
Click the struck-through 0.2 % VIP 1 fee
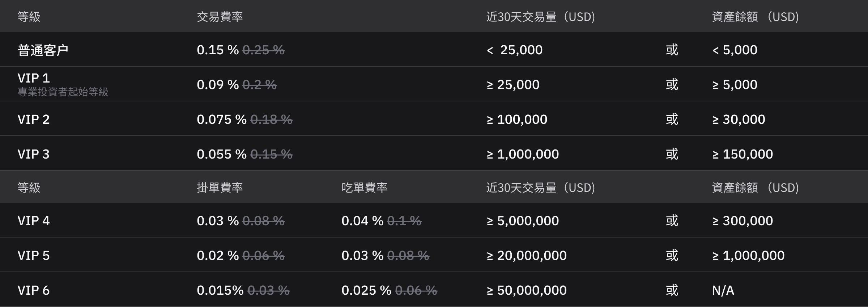[260, 85]
